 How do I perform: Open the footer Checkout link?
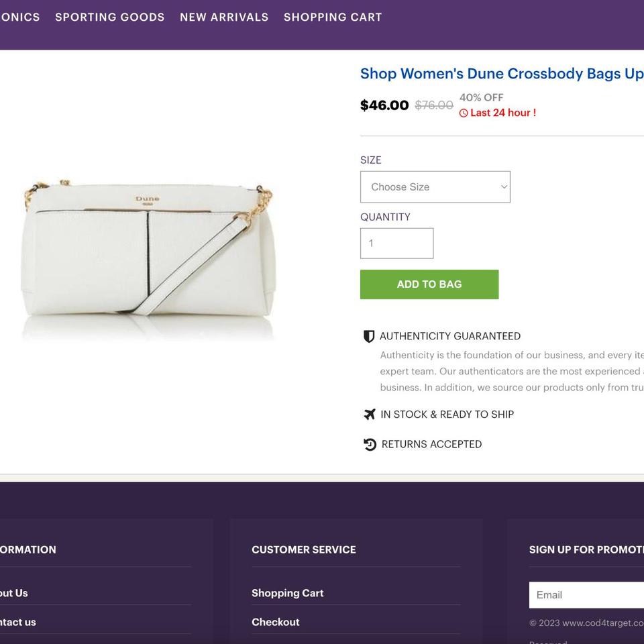[x=275, y=623]
